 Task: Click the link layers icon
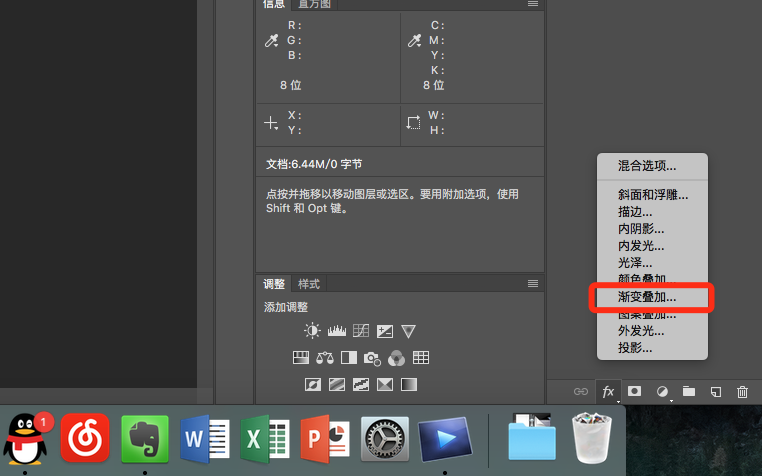click(x=581, y=391)
